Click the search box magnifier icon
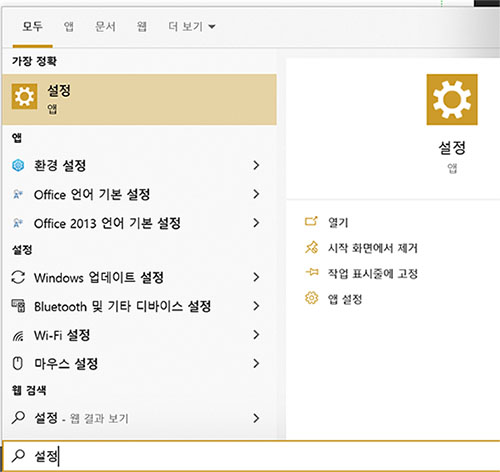 pos(18,456)
